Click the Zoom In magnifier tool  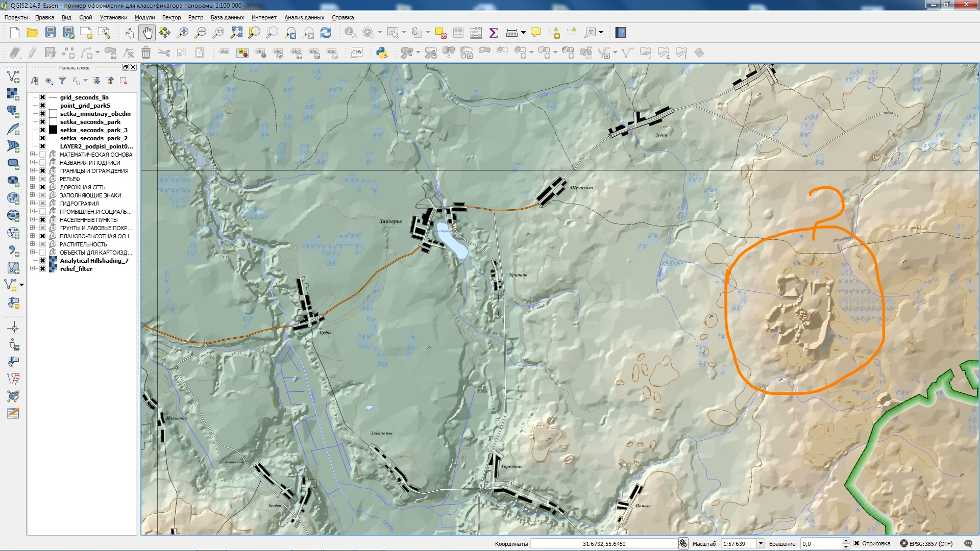pos(182,33)
